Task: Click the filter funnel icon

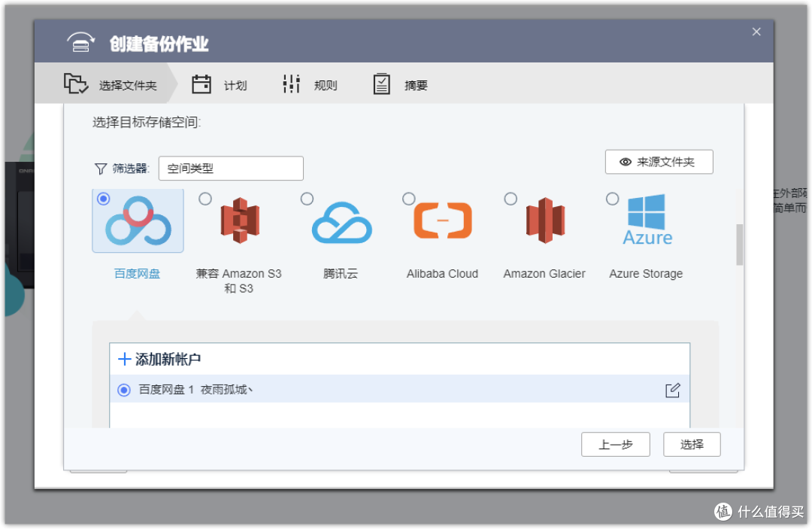Action: (x=101, y=169)
